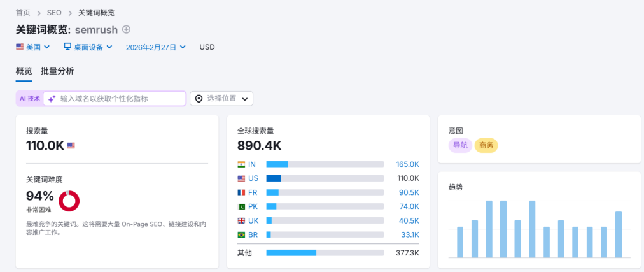Viewport: 644px width, 272px height.
Task: Open the 美国 country dropdown
Action: point(33,47)
